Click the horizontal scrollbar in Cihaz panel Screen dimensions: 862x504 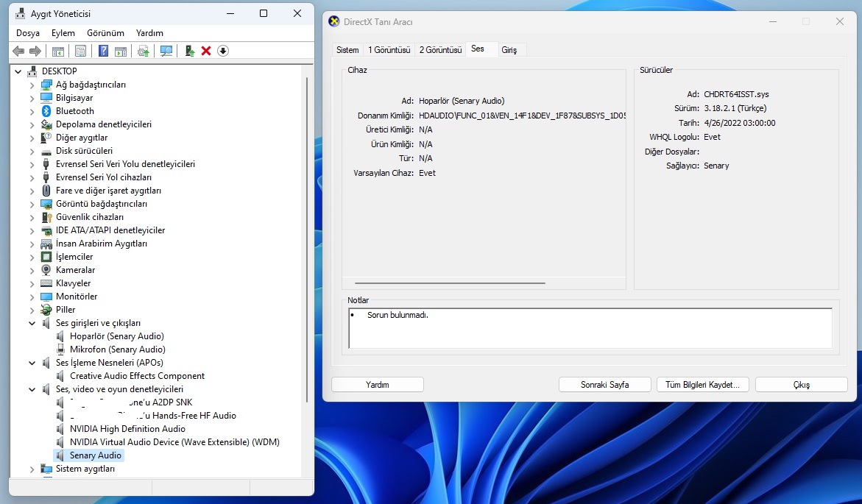tap(450, 283)
